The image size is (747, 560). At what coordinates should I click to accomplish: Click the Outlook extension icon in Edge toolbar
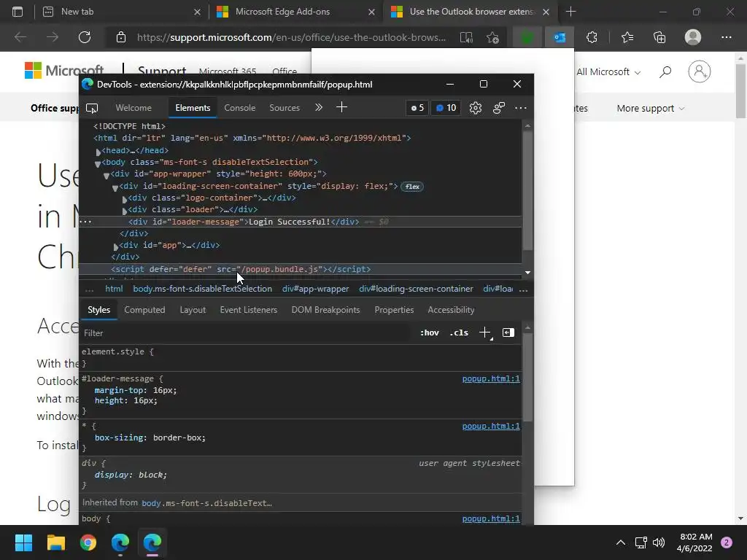(x=560, y=37)
